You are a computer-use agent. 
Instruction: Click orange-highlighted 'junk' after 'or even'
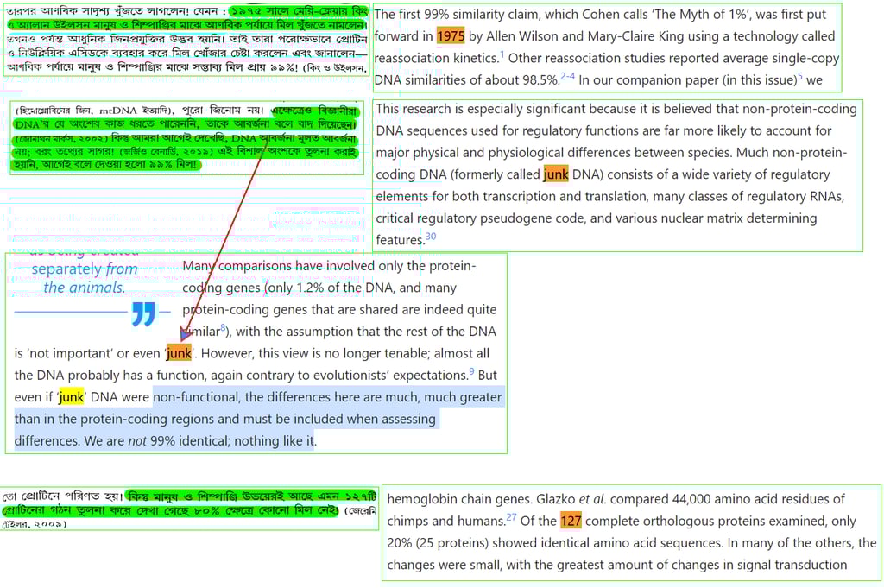click(179, 353)
